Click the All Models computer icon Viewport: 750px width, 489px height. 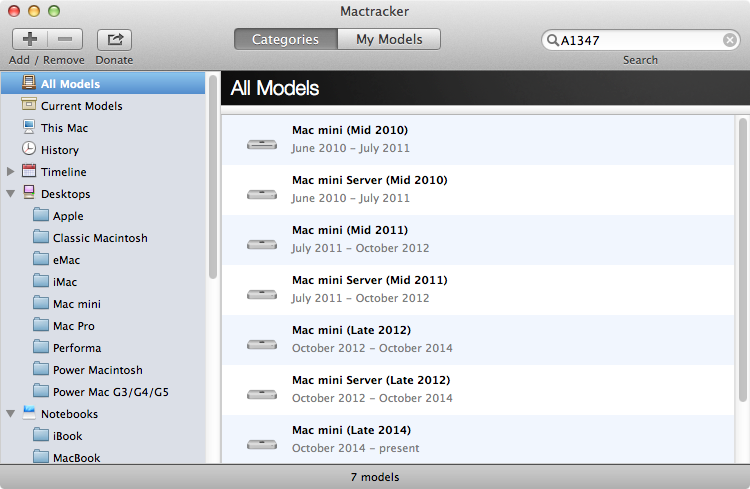tap(29, 83)
